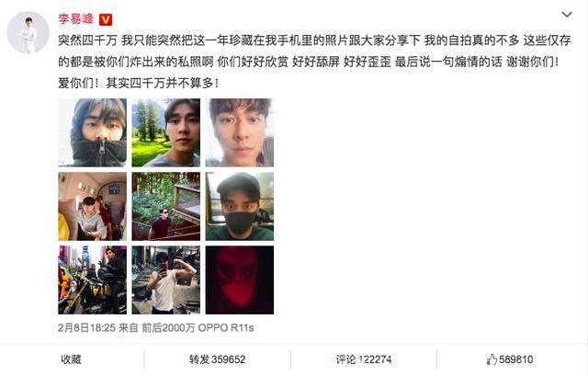Image resolution: width=588 pixels, height=376 pixels.
Task: Click the orange V verified badge
Action: tap(106, 19)
